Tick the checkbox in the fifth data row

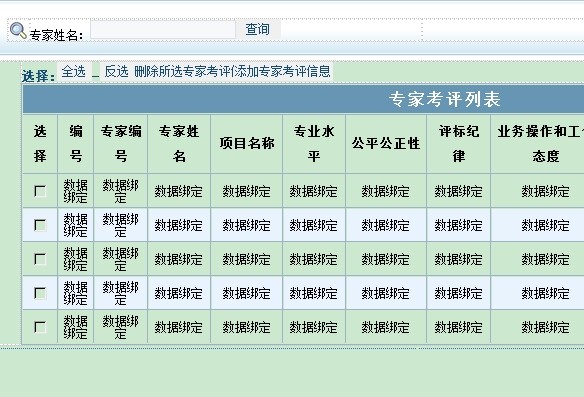pos(40,327)
